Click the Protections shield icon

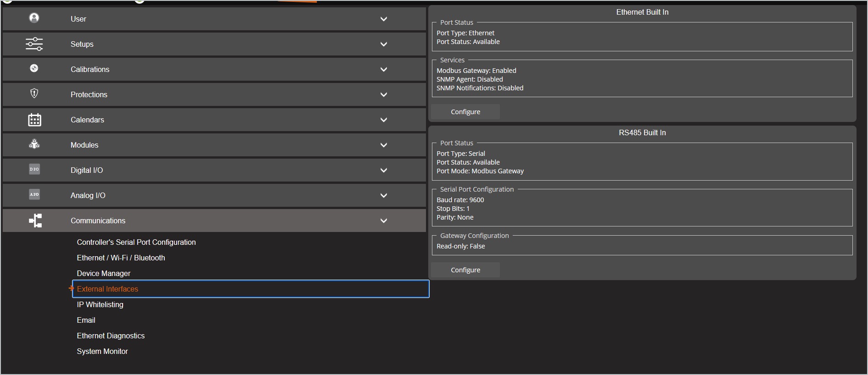34,94
